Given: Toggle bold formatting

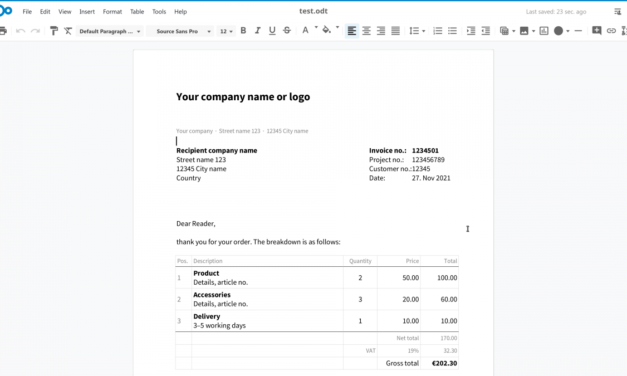Looking at the screenshot, I should (243, 30).
